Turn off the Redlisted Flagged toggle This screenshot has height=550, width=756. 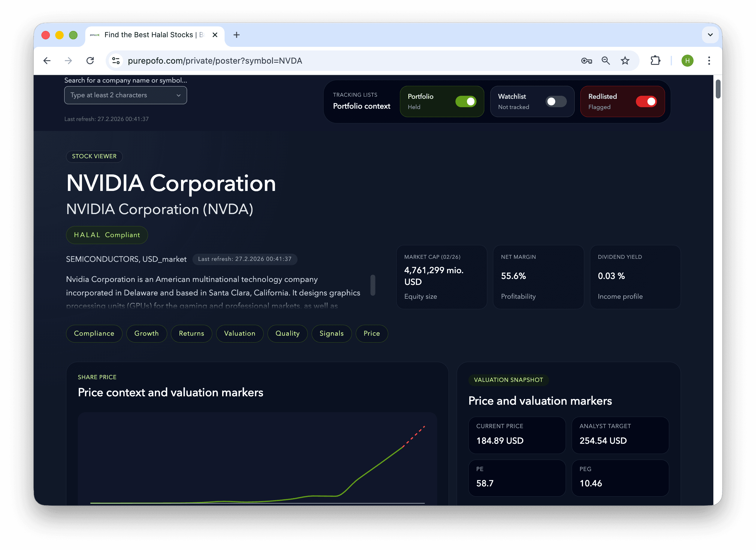coord(646,101)
